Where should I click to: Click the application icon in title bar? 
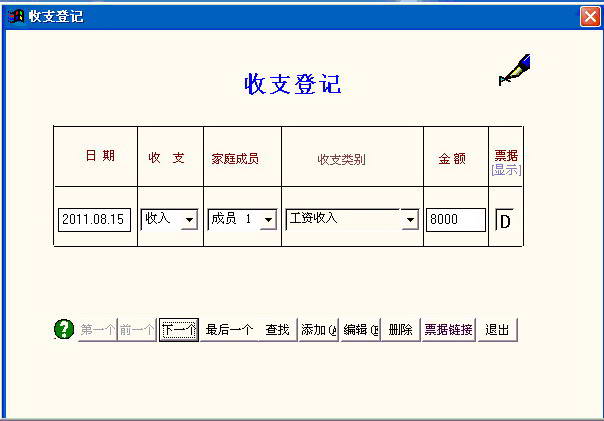pyautogui.click(x=16, y=16)
